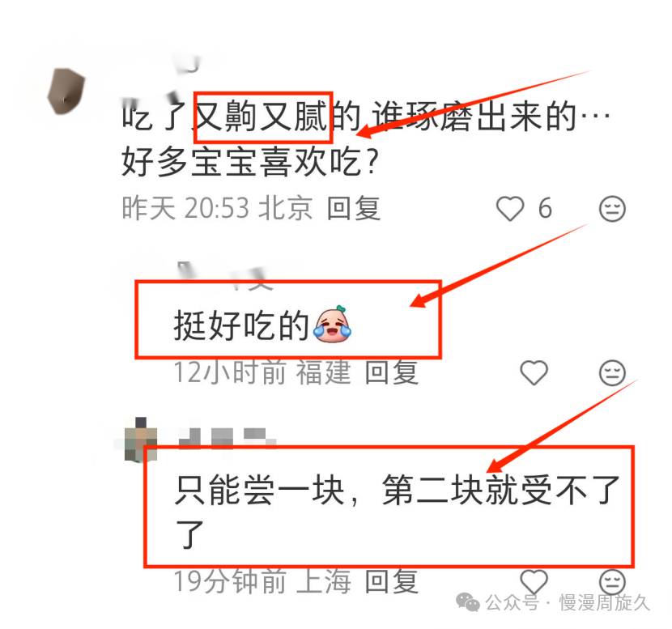Click the 公众号 慢漫周旋久 watermark text
This screenshot has width=672, height=629.
click(x=568, y=602)
